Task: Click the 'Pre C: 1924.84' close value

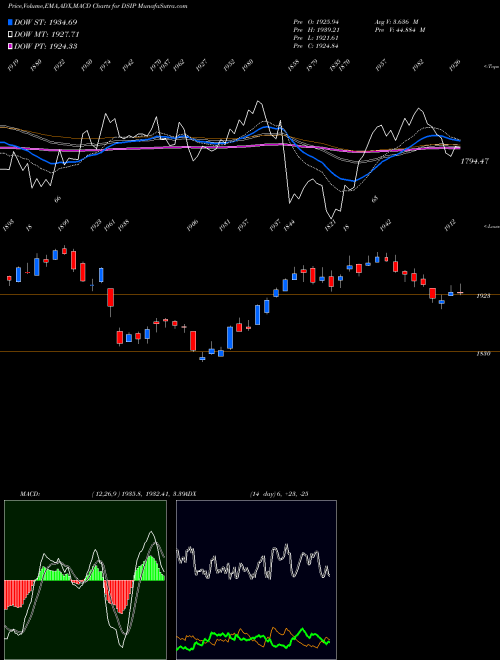Action: tap(316, 46)
